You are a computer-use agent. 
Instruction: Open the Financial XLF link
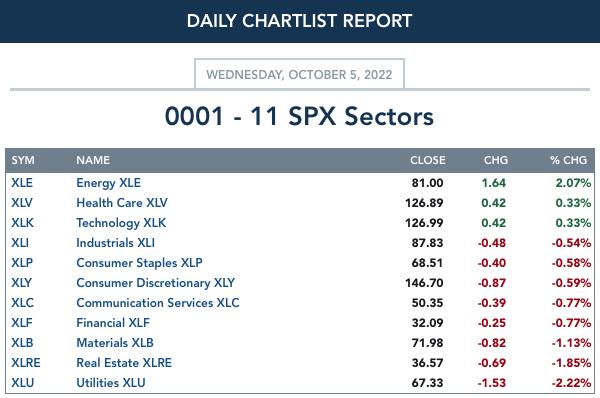113,323
